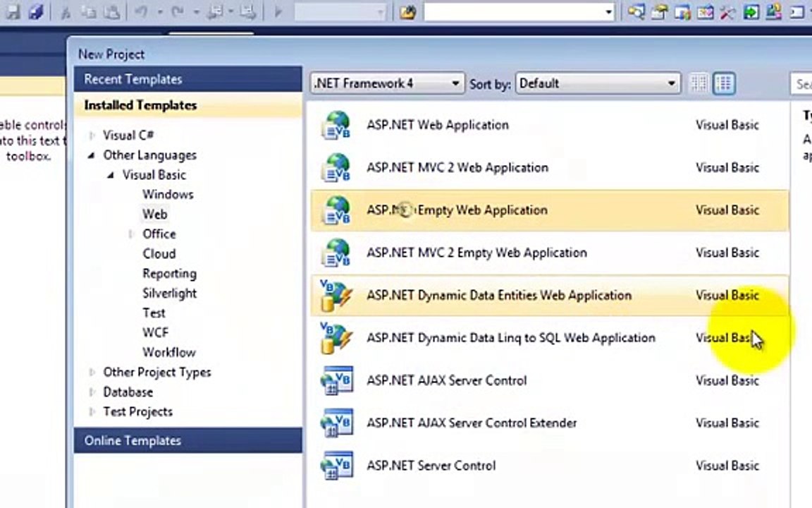This screenshot has width=812, height=508.
Task: Click the Cut scissors icon
Action: pos(66,11)
